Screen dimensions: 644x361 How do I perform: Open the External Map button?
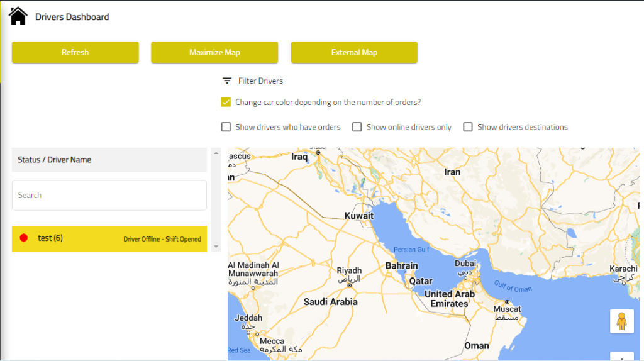(x=354, y=52)
